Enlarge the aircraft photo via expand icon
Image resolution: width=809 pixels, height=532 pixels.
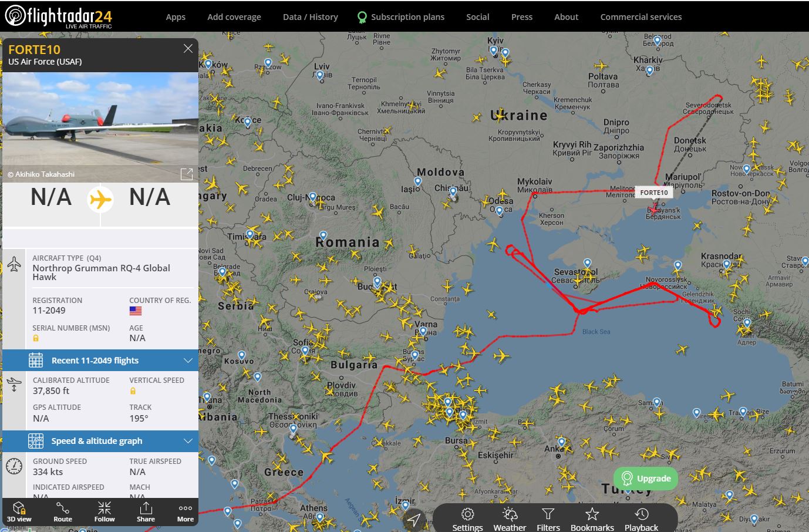187,174
